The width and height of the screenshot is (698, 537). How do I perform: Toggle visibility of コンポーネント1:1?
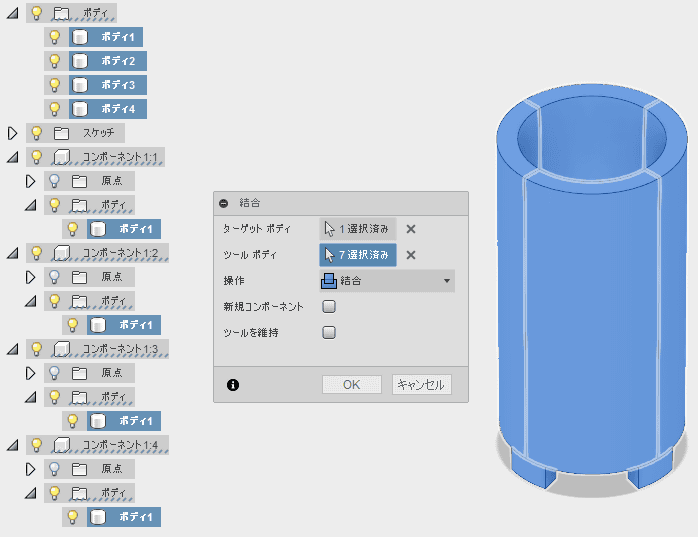click(37, 157)
